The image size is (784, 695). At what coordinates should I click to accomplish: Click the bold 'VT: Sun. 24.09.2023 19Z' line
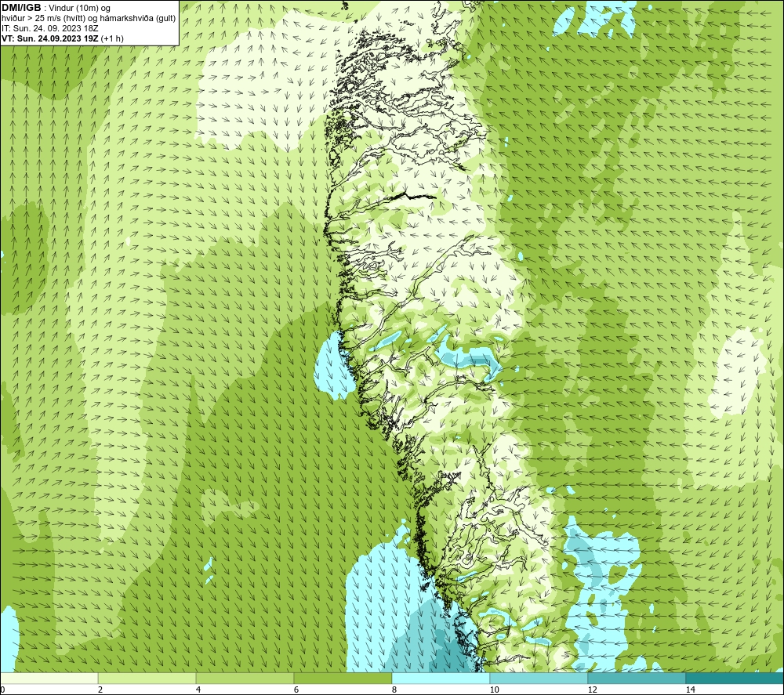(x=63, y=38)
